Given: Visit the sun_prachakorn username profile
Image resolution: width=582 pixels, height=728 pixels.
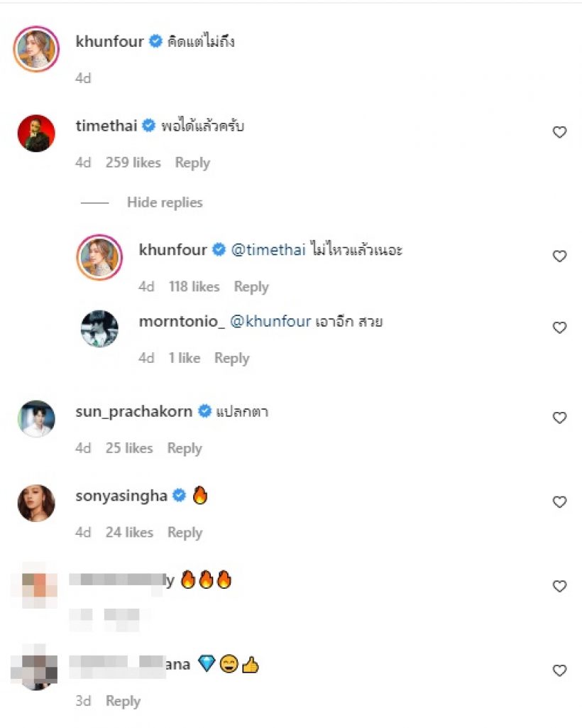Looking at the screenshot, I should [x=133, y=411].
